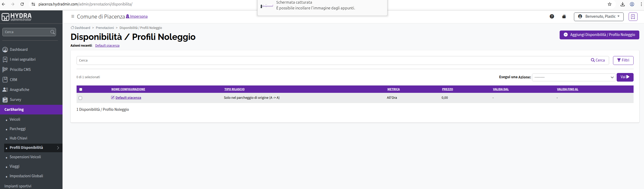Tick the Default piacenza row checkbox
Image resolution: width=644 pixels, height=189 pixels.
tap(80, 98)
